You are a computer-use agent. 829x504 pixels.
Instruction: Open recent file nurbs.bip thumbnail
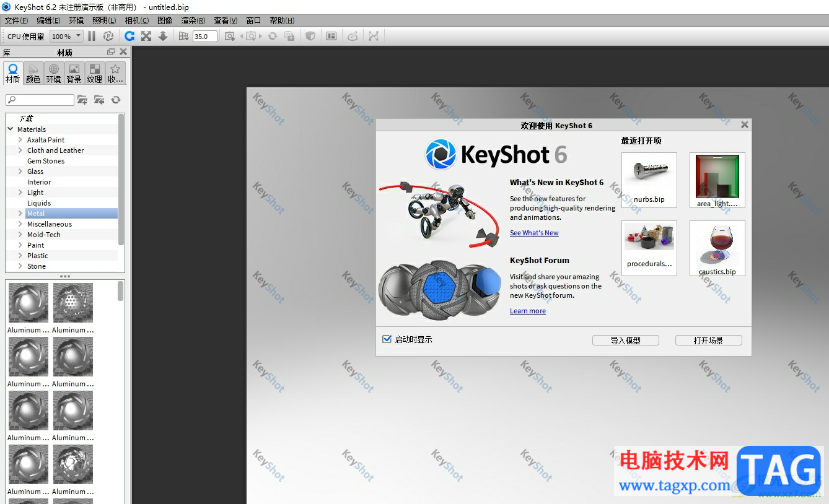click(x=649, y=180)
